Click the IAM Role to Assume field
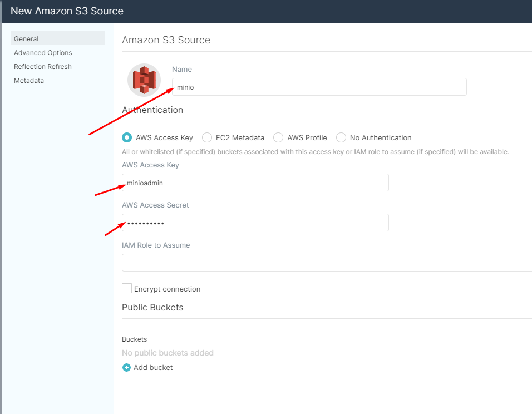This screenshot has height=414, width=532. pyautogui.click(x=327, y=263)
